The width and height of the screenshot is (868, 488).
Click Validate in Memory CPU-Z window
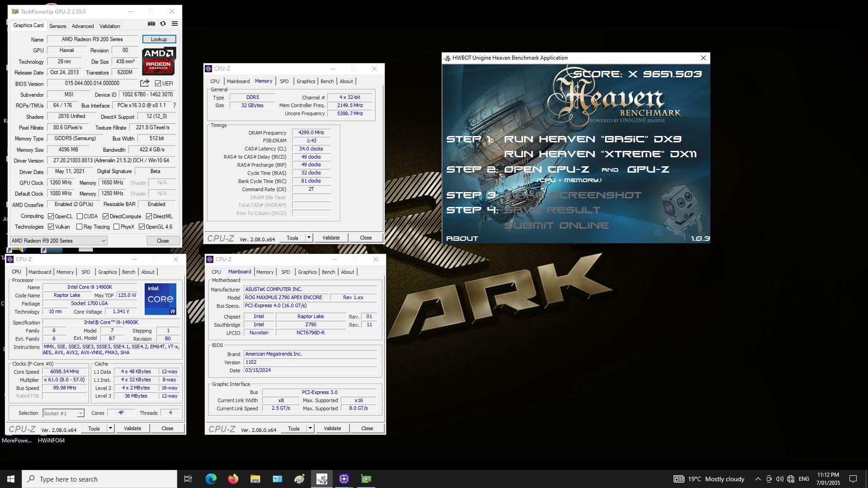click(331, 238)
